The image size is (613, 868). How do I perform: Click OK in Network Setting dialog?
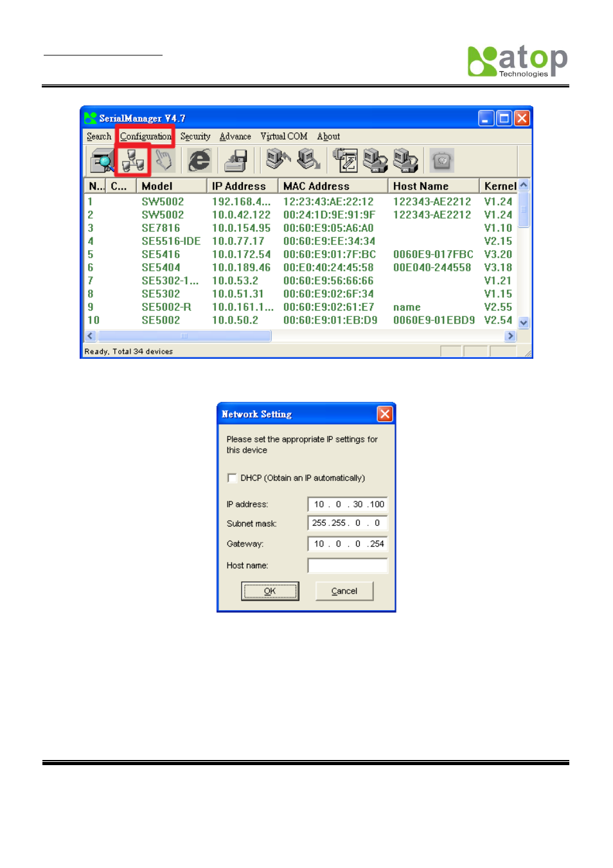point(270,591)
